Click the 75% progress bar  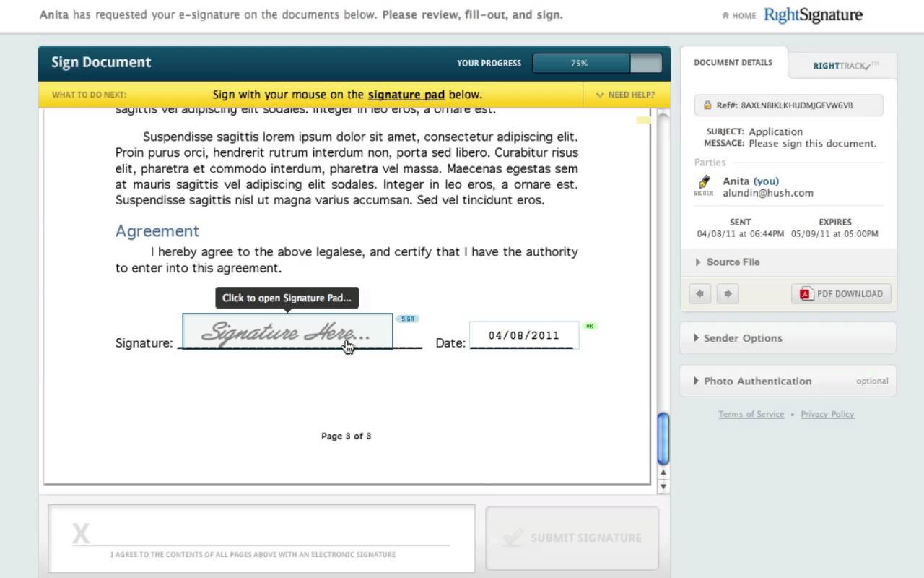click(x=580, y=63)
